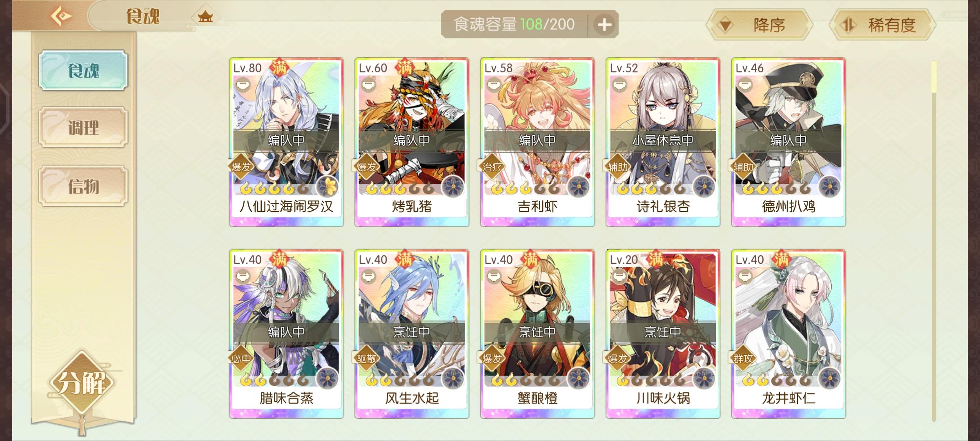This screenshot has height=441, width=980.
Task: Tap the 爆发 role badge on 烤乳猪
Action: 365,167
